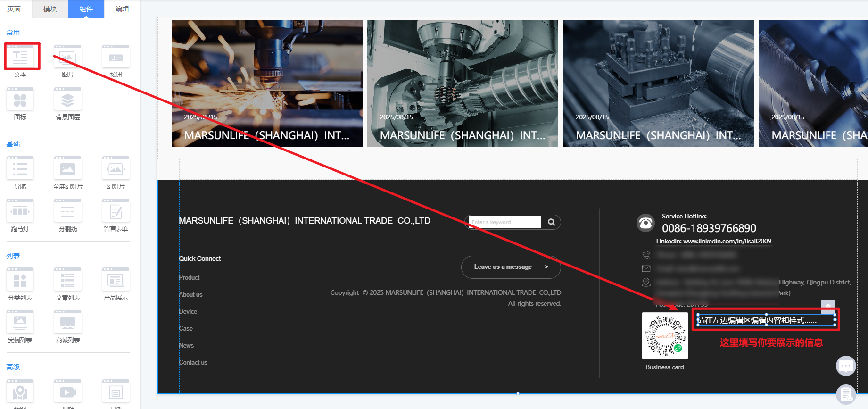This screenshot has height=409, width=868.
Task: Open the Case footer link
Action: click(186, 328)
